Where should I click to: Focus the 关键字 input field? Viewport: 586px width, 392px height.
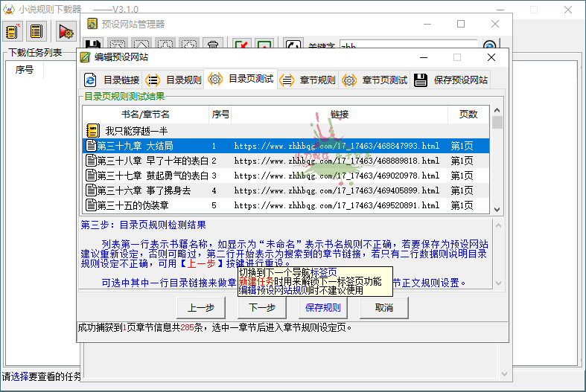pos(417,46)
